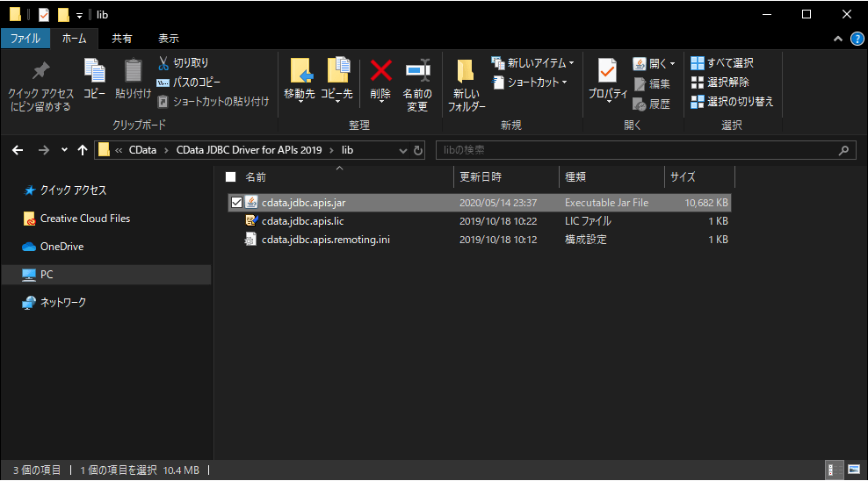Rename item using 名前の変更
The image size is (868, 481).
click(417, 84)
